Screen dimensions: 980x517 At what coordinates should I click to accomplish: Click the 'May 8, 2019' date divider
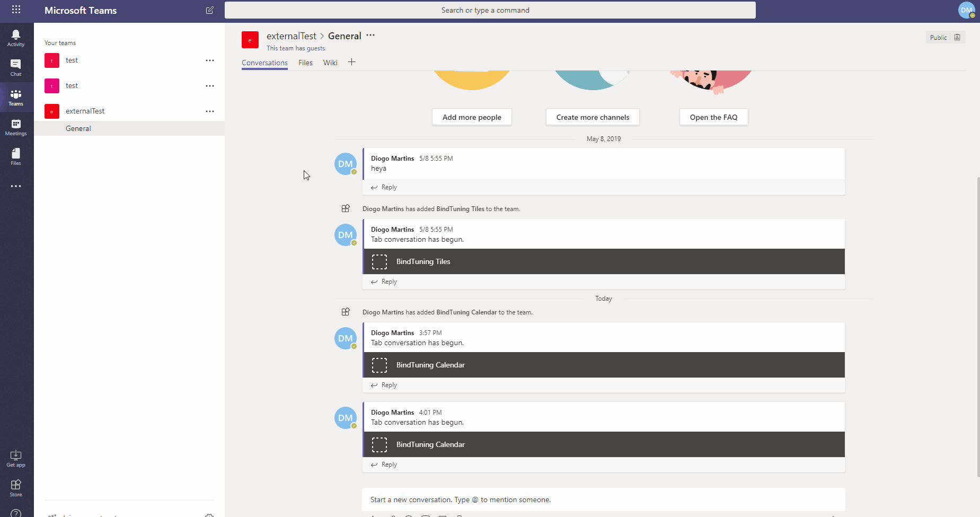pos(604,139)
